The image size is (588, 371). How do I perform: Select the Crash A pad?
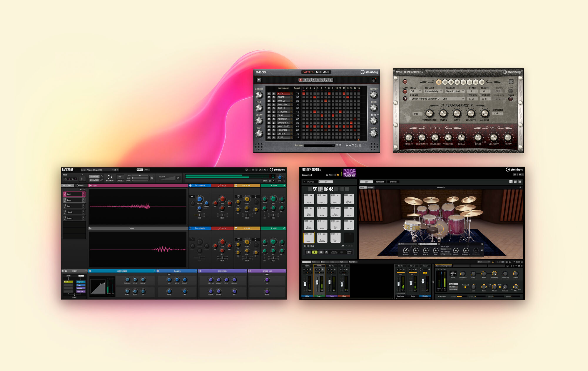[322, 199]
